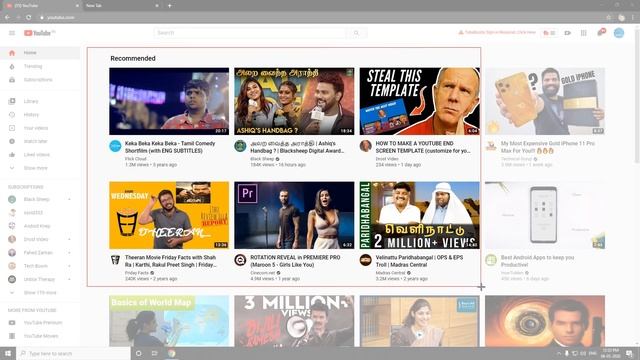The width and height of the screenshot is (640, 360).
Task: Bookmark the page with the star icon
Action: click(609, 17)
